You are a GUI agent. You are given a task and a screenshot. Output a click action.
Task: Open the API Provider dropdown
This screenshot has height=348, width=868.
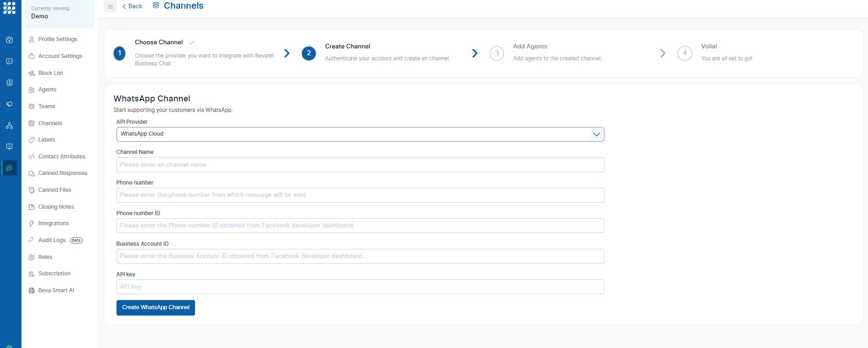pyautogui.click(x=360, y=134)
